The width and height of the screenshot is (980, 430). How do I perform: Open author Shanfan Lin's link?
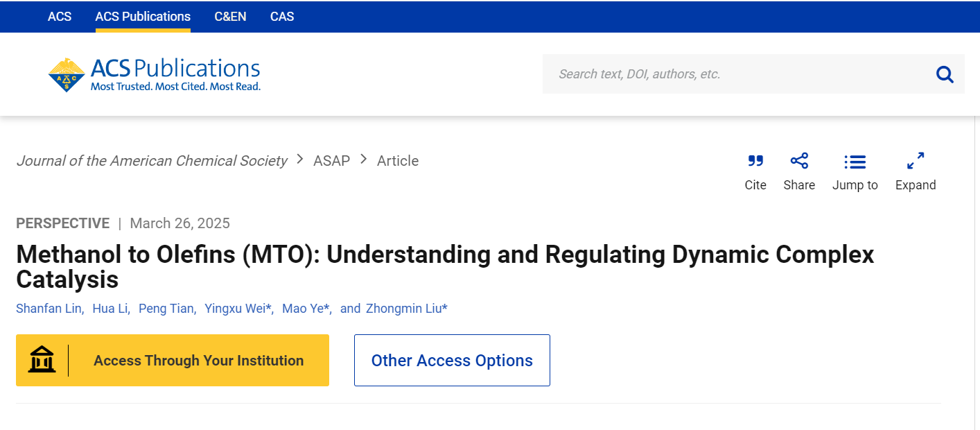(49, 309)
